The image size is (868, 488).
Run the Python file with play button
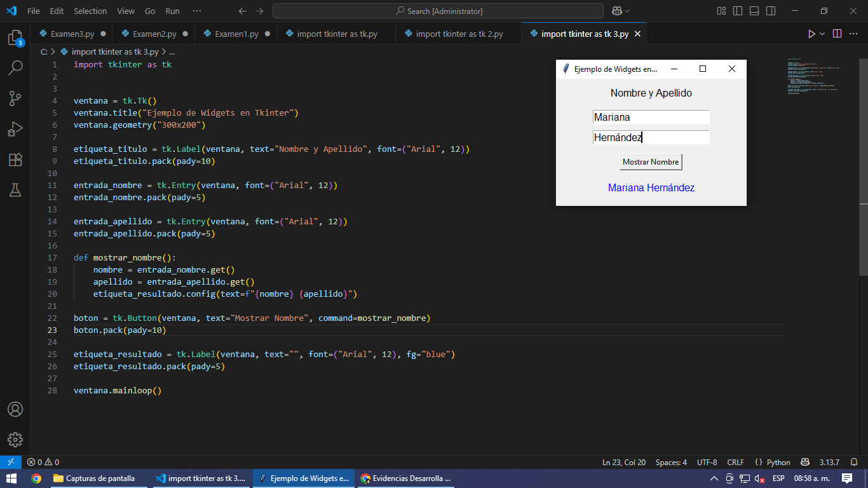[x=811, y=34]
